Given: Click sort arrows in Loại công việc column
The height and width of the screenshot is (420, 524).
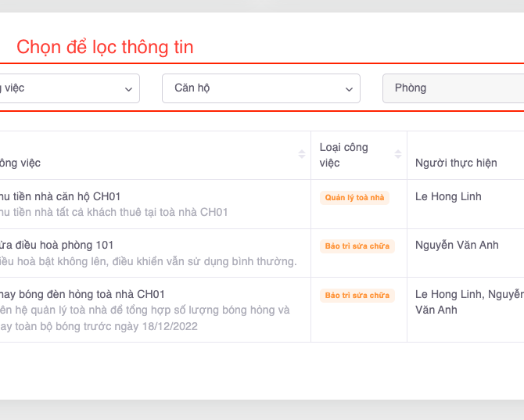Looking at the screenshot, I should tap(398, 155).
